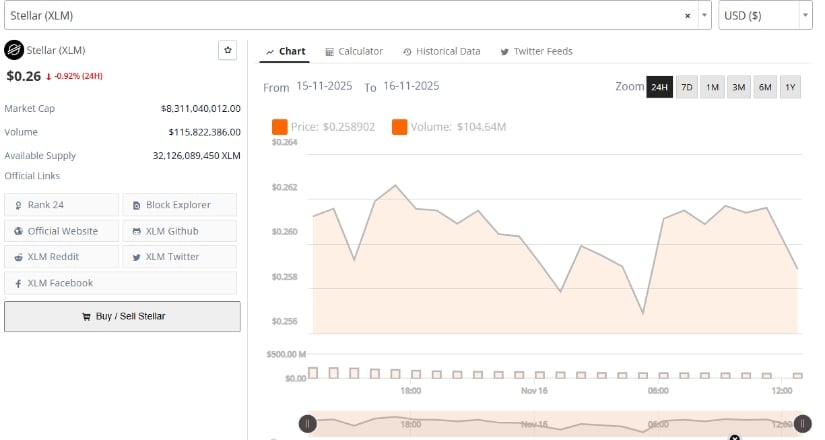Switch to the Calculator tab
The height and width of the screenshot is (440, 825).
coord(354,51)
